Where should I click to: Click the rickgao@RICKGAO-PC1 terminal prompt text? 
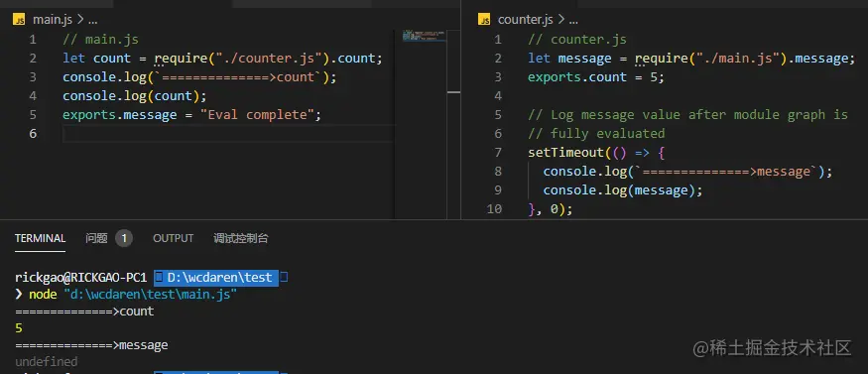tap(80, 277)
